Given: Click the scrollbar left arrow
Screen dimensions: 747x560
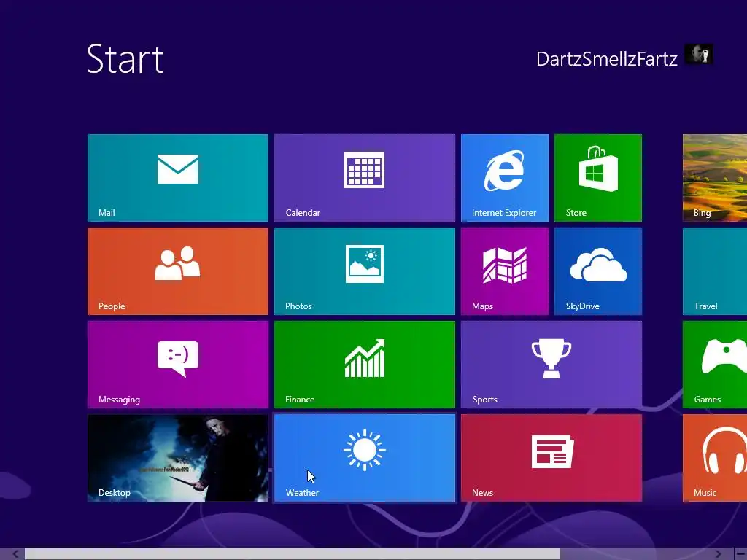Looking at the screenshot, I should click(x=16, y=554).
